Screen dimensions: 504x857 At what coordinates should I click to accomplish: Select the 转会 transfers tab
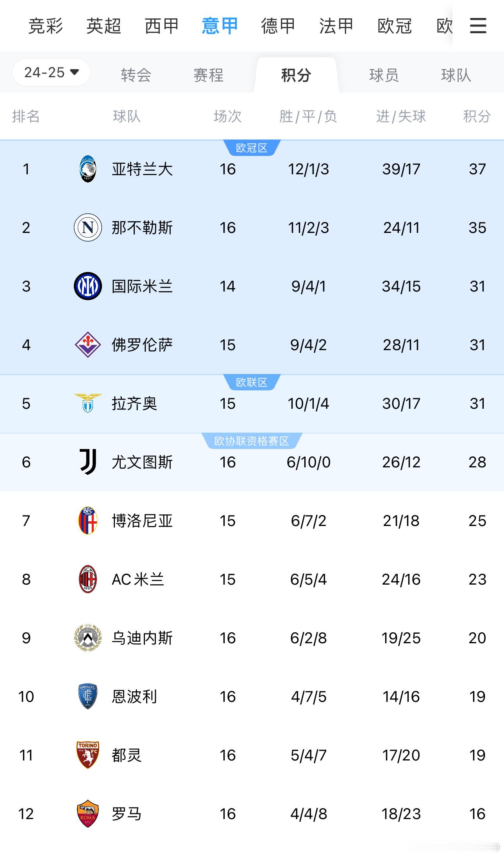136,75
